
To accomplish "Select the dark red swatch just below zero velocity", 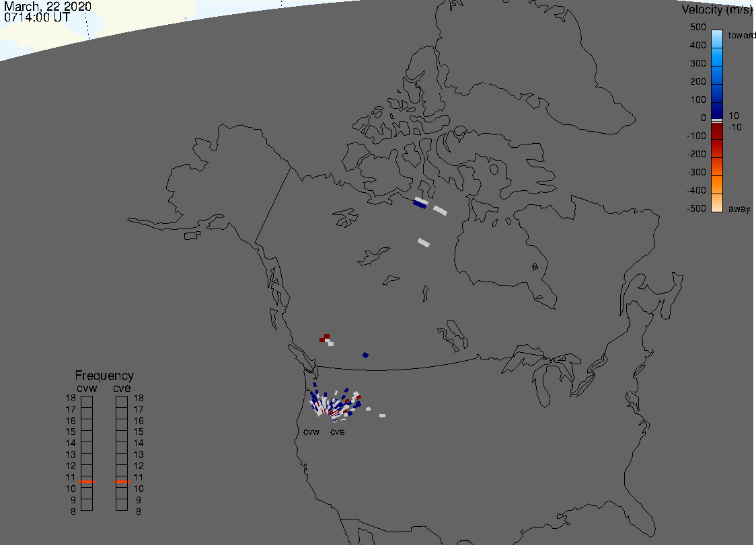I will [x=717, y=131].
